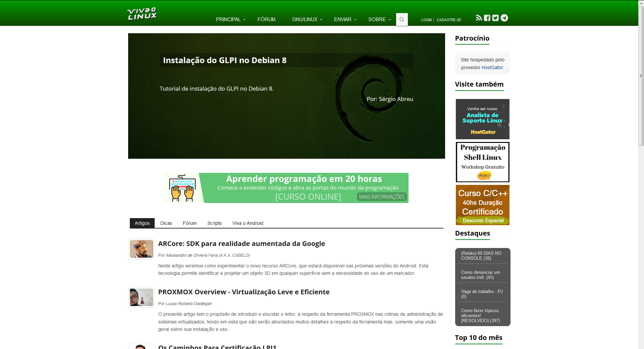This screenshot has height=349, width=644.
Task: Go to the FÓRUM menu item
Action: click(x=266, y=19)
